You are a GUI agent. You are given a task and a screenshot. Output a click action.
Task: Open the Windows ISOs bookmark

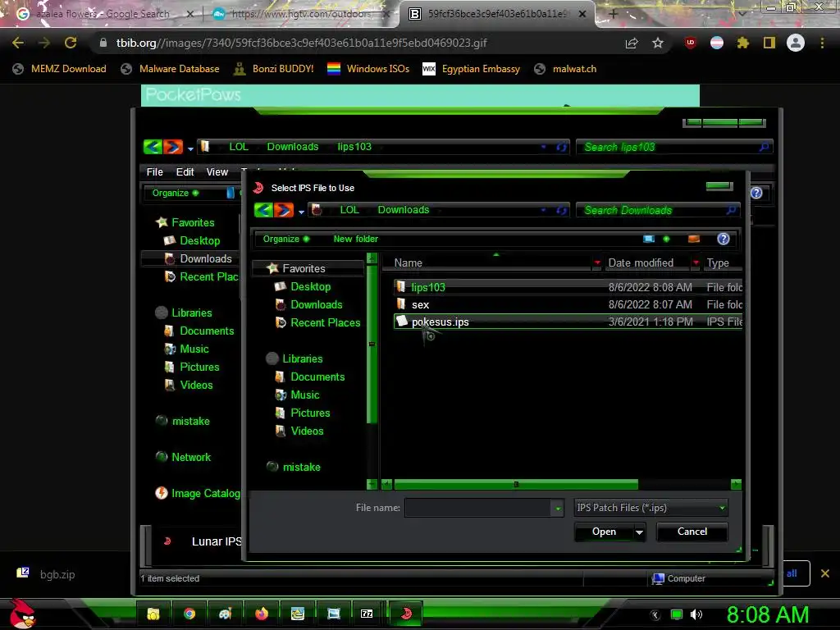click(x=368, y=69)
